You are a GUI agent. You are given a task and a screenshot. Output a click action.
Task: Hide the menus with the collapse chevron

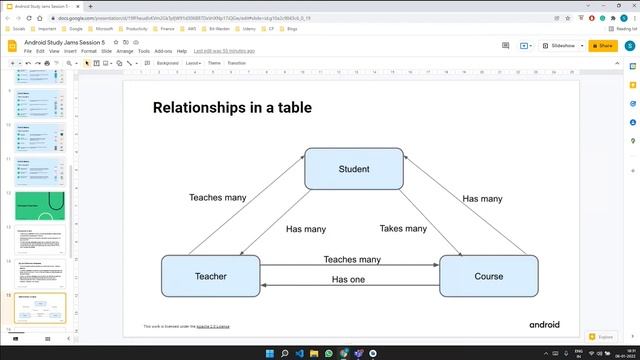[617, 63]
